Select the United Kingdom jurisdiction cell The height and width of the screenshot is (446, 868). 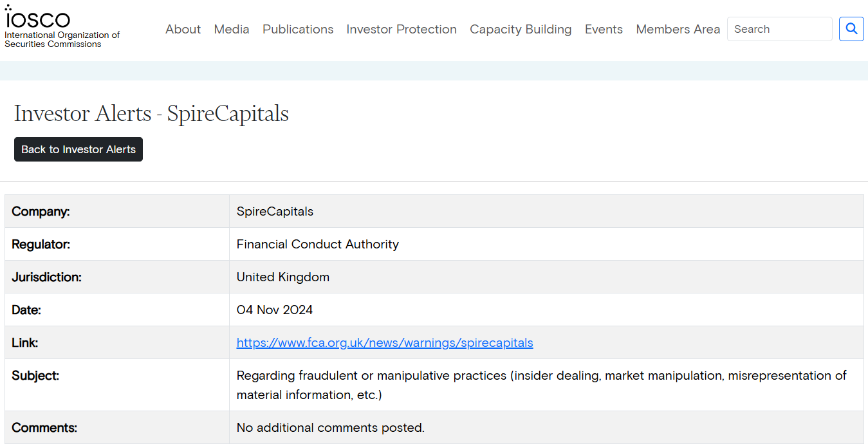[283, 277]
